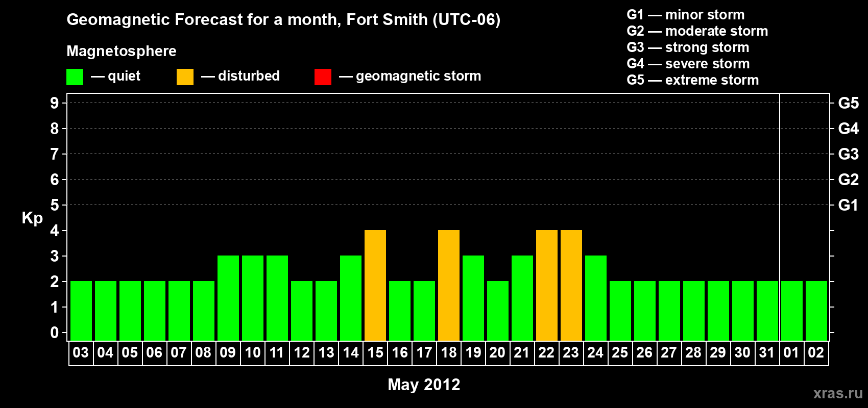Select the orange bar for day 18

point(449,285)
